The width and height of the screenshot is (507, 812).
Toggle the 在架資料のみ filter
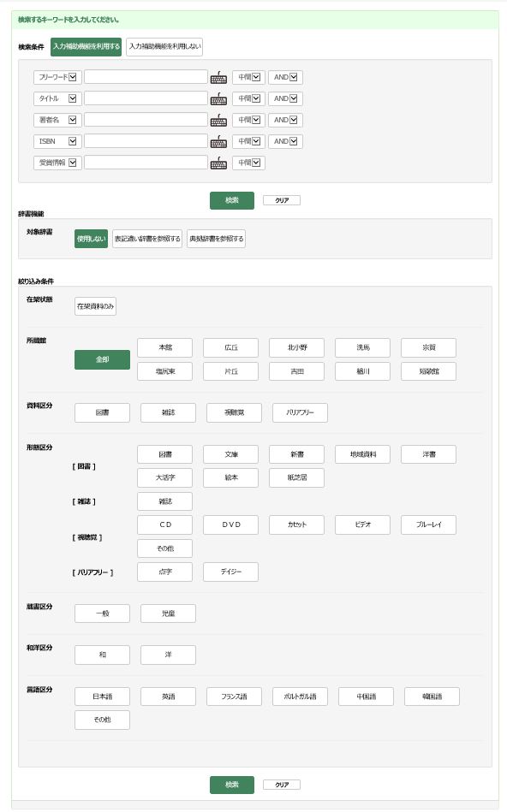click(95, 306)
